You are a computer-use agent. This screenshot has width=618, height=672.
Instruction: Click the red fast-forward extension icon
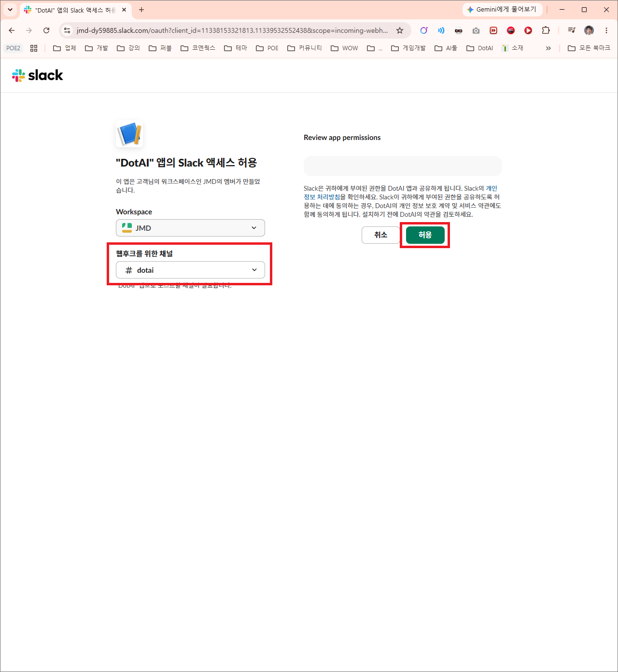pos(493,30)
